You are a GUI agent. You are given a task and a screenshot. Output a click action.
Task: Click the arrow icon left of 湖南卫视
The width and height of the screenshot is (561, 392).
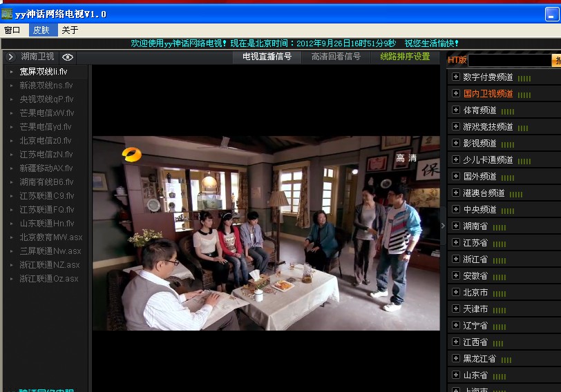10,57
